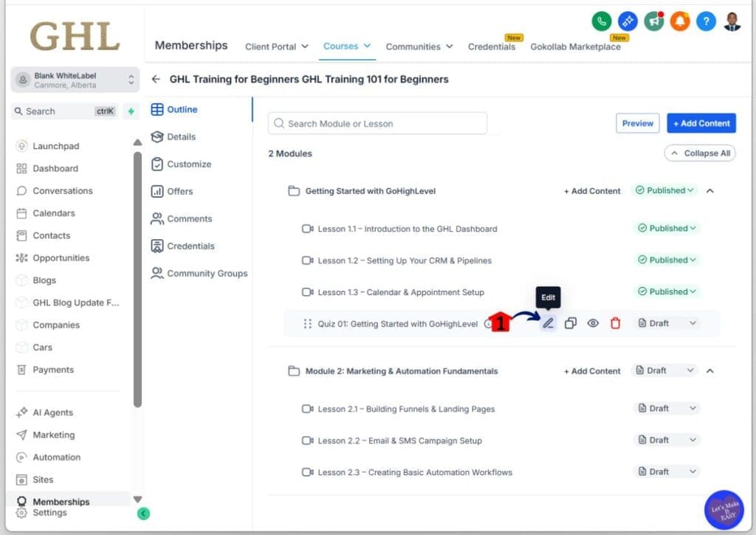Click the Preview button above the module list

coord(636,123)
